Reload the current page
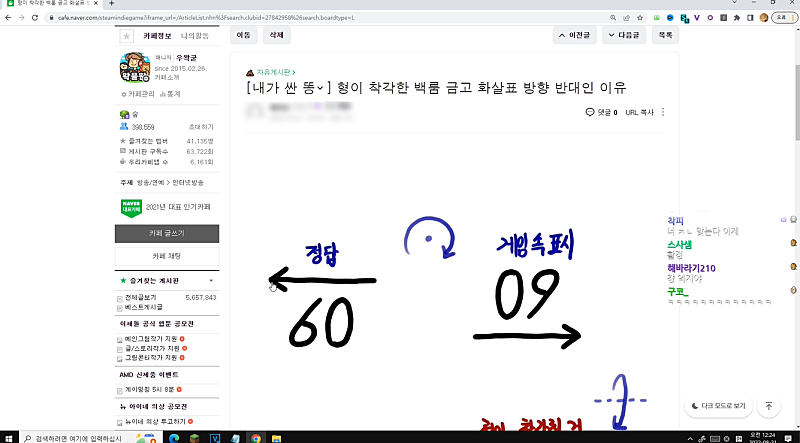This screenshot has height=443, width=800. coord(35,17)
